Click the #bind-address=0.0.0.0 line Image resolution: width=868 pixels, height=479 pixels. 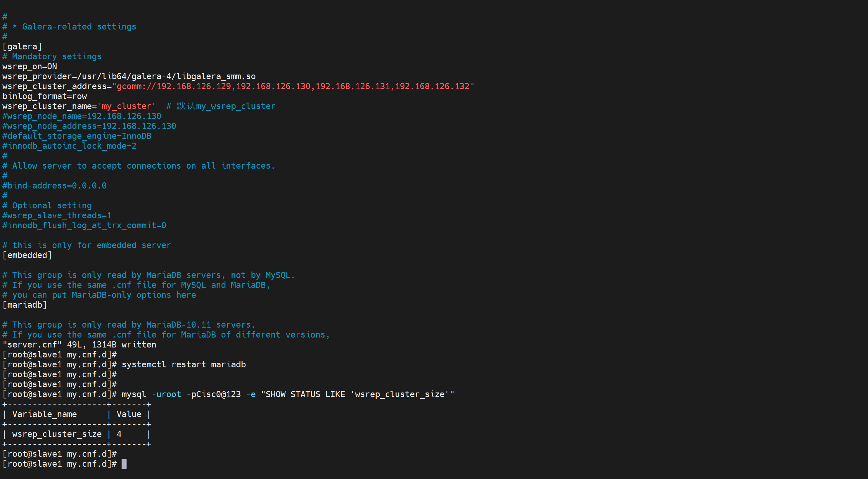click(x=55, y=186)
